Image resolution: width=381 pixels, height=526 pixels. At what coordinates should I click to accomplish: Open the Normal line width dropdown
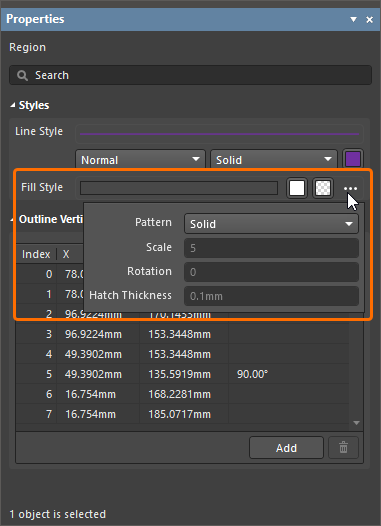tap(140, 160)
